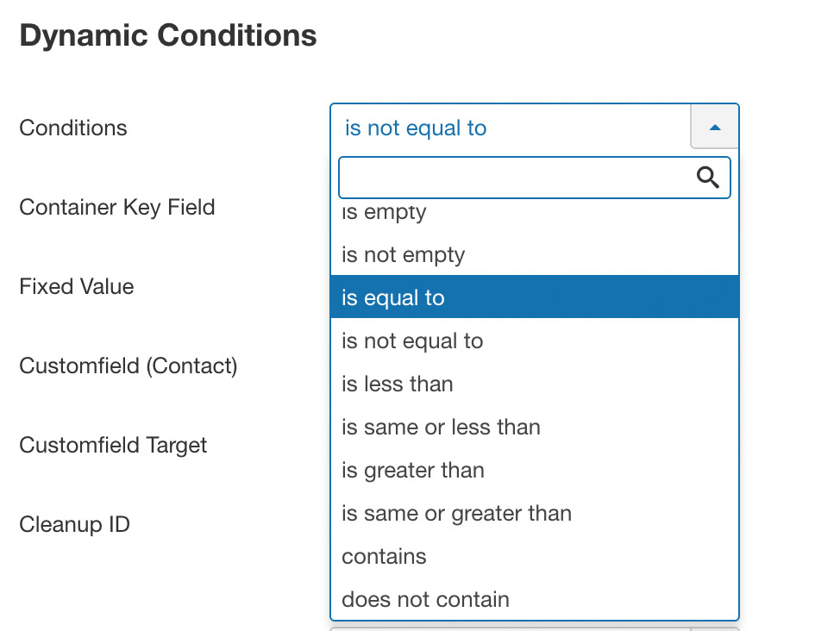
Task: Click the Customfield (Contact) label
Action: 129,365
